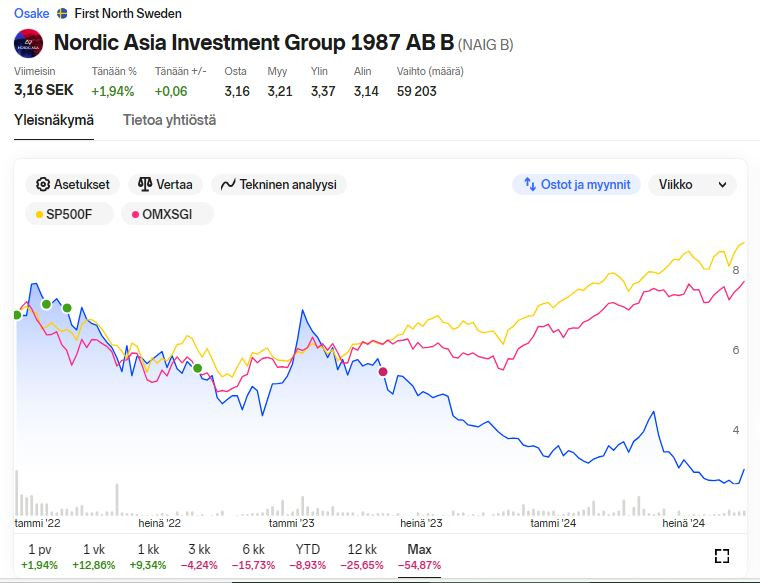Image resolution: width=760 pixels, height=583 pixels.
Task: Click the NAIG B ticker text
Action: point(485,45)
